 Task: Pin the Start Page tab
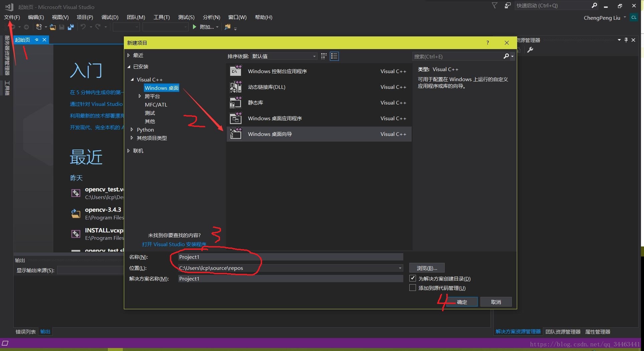click(37, 40)
